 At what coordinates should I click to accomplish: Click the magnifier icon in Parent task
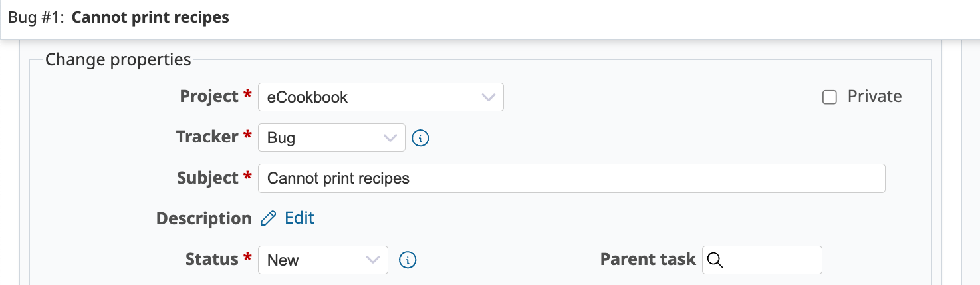715,260
